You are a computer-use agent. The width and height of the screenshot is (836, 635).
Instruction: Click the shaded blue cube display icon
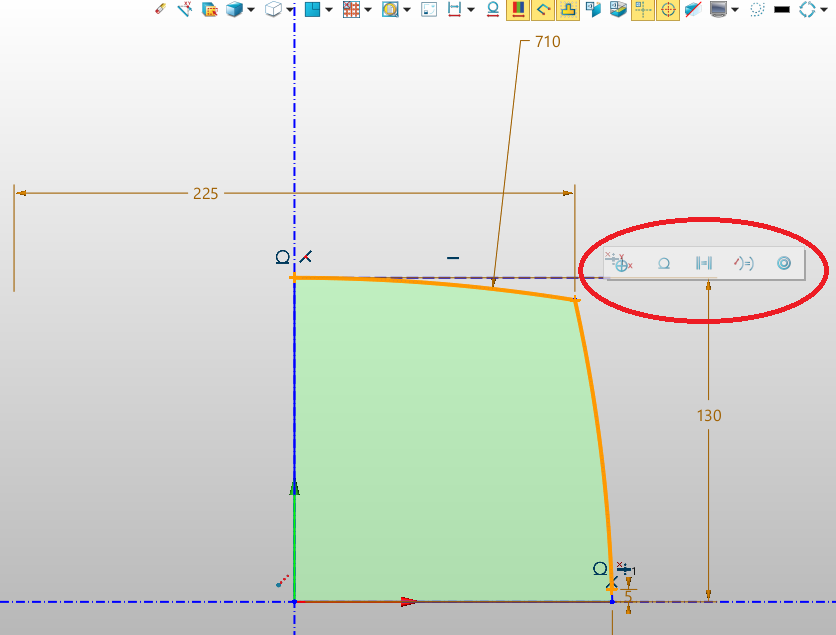pyautogui.click(x=234, y=10)
